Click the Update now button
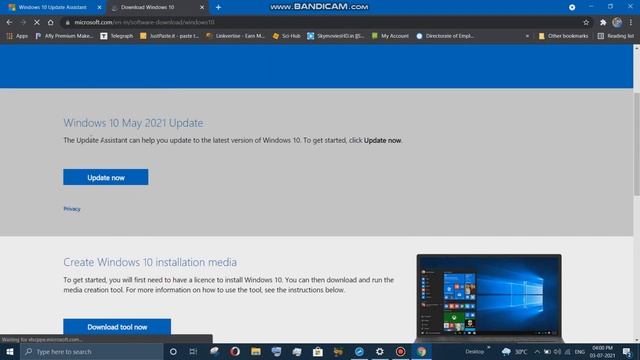 pyautogui.click(x=106, y=177)
